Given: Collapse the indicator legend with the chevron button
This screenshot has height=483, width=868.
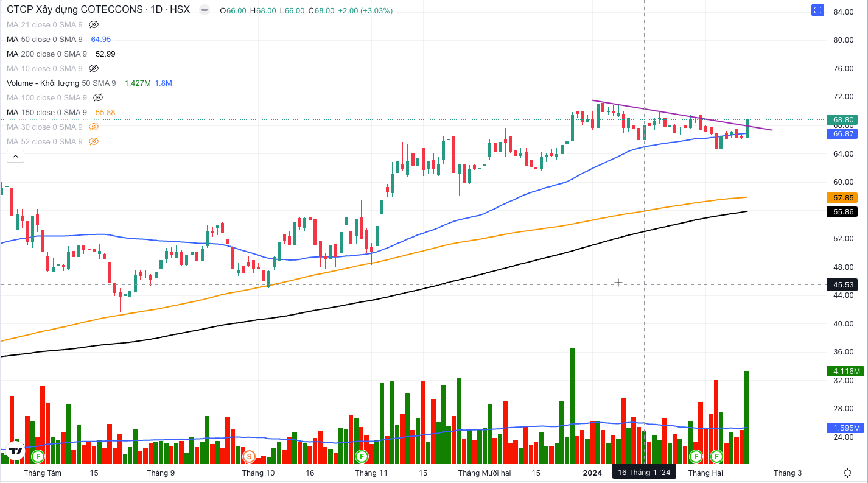Looking at the screenshot, I should point(16,157).
